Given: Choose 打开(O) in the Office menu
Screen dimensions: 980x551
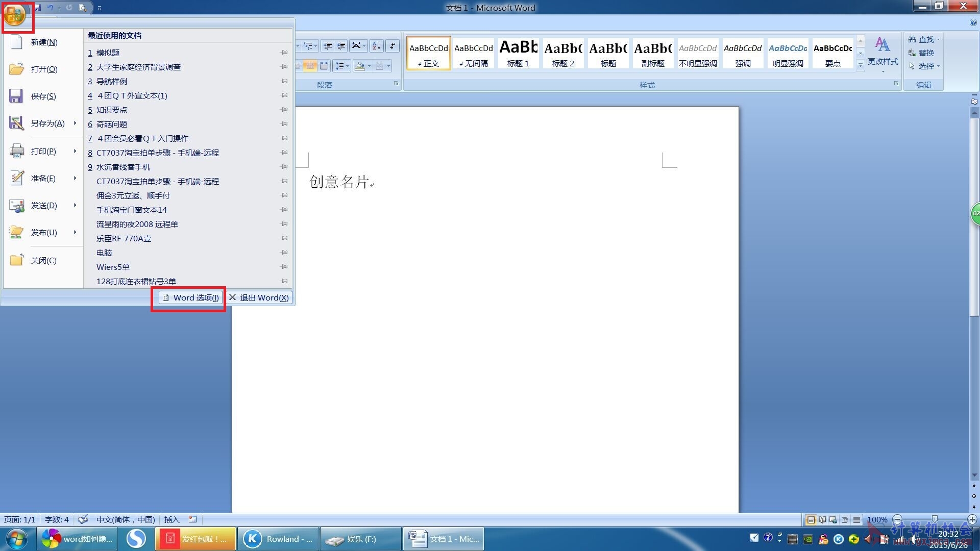Looking at the screenshot, I should 43,69.
